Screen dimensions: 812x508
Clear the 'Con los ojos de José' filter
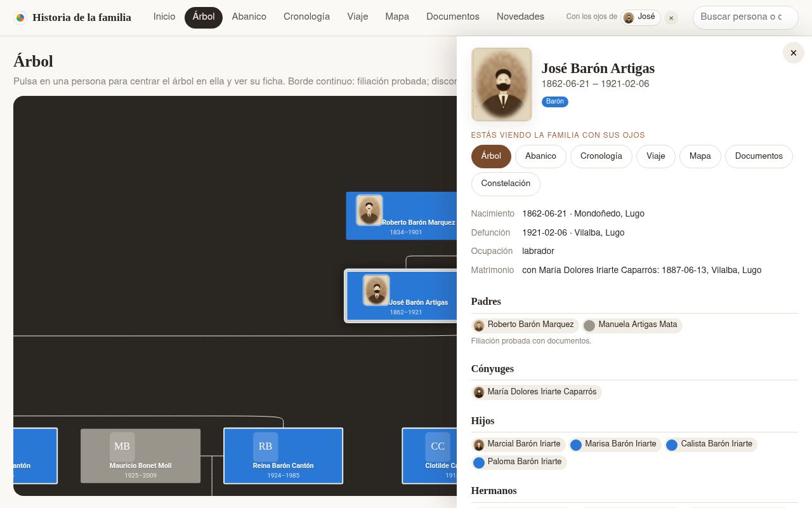coord(671,18)
